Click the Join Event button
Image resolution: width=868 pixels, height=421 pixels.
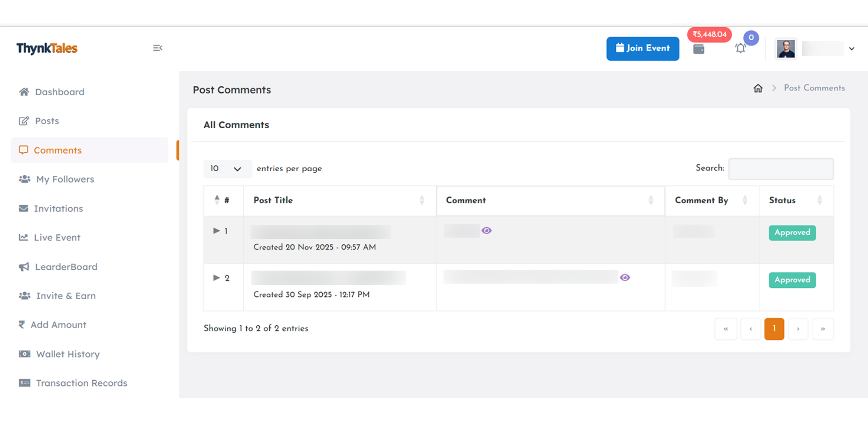642,48
